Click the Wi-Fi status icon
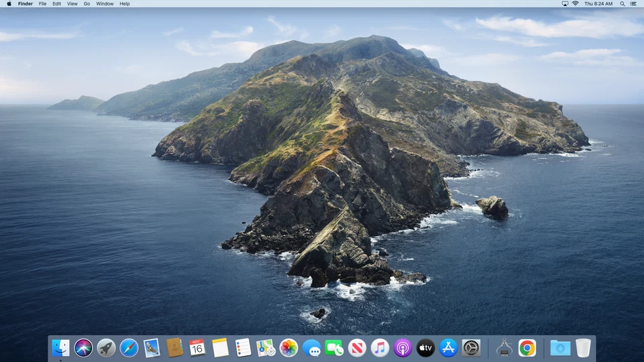 575,4
